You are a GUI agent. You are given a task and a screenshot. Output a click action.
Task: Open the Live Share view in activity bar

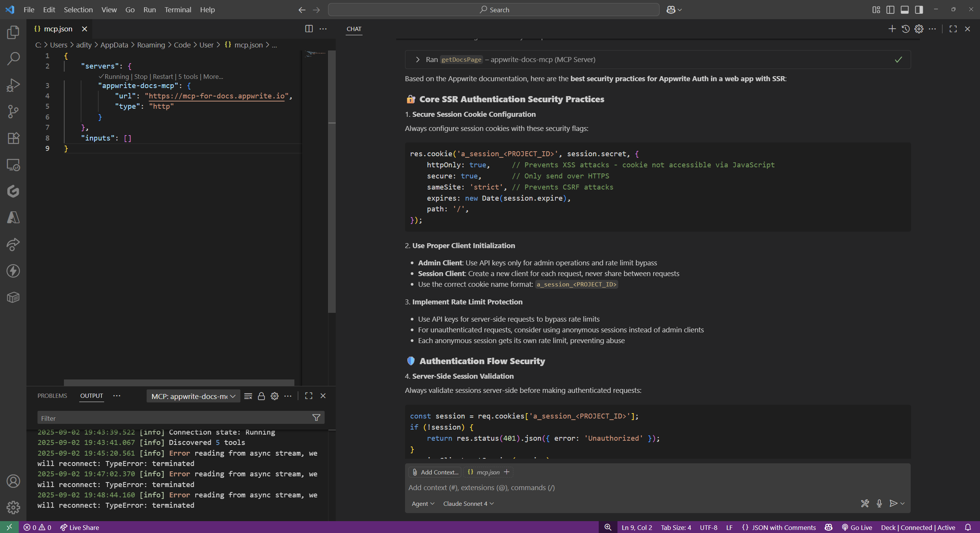[13, 244]
